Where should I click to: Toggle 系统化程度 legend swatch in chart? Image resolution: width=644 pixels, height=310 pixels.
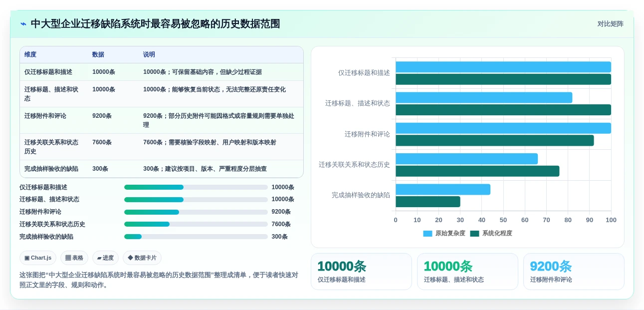[474, 233]
